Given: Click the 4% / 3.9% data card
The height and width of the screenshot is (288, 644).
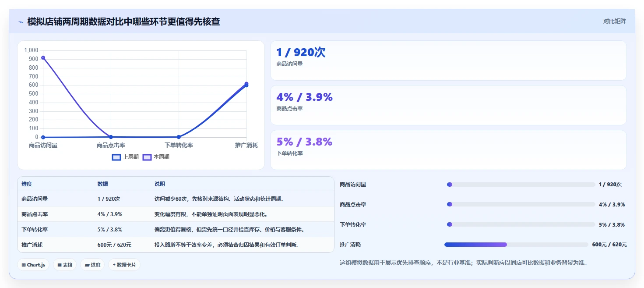Looking at the screenshot, I should click(x=448, y=105).
